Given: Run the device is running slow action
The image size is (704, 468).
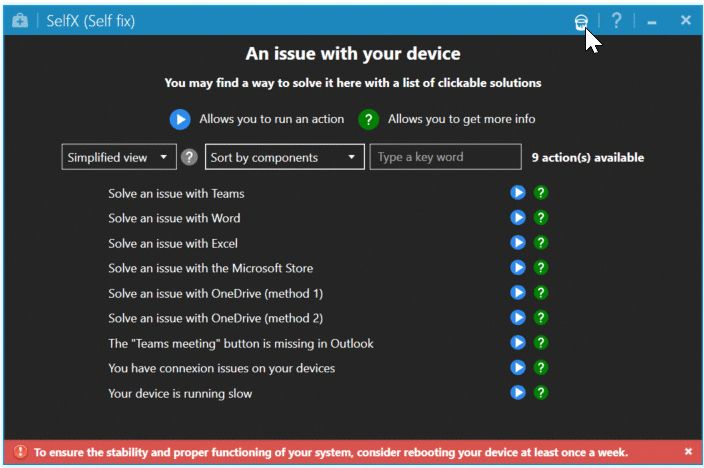Looking at the screenshot, I should [518, 393].
